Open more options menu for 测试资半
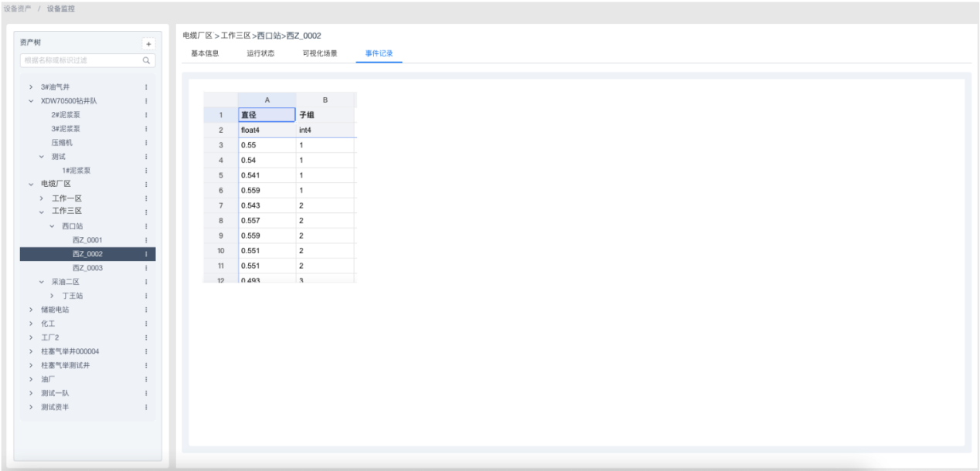Viewport: 980px width, 471px height. pos(146,407)
